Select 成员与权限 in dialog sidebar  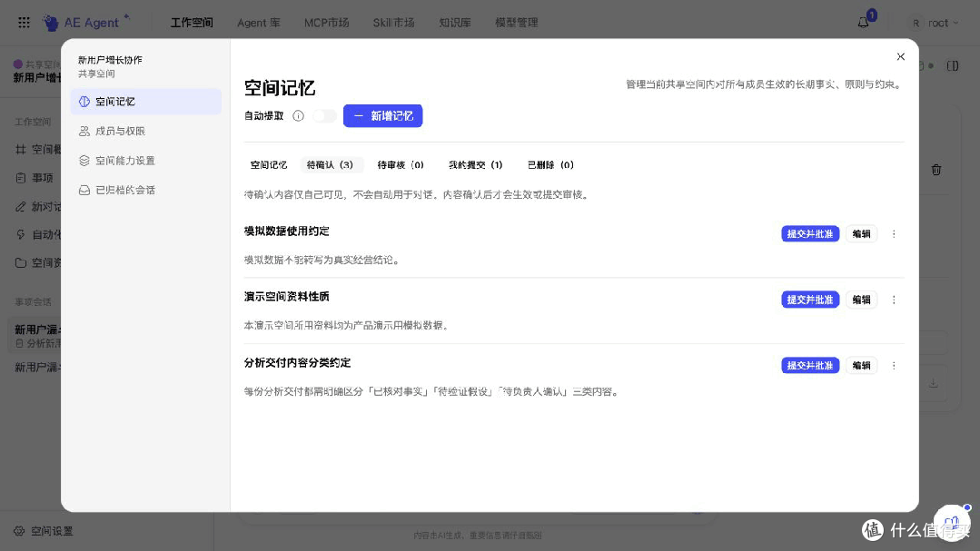tap(145, 132)
